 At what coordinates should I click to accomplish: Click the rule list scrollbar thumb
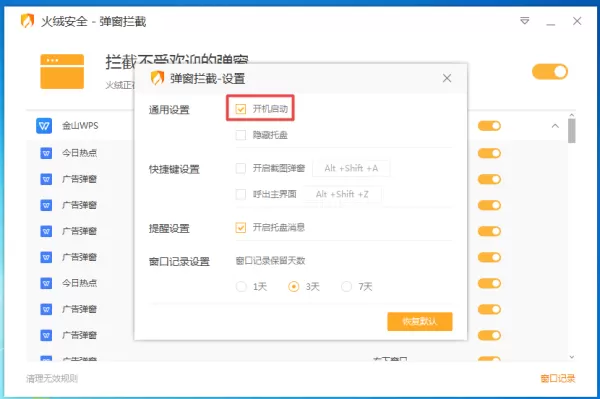pyautogui.click(x=572, y=131)
